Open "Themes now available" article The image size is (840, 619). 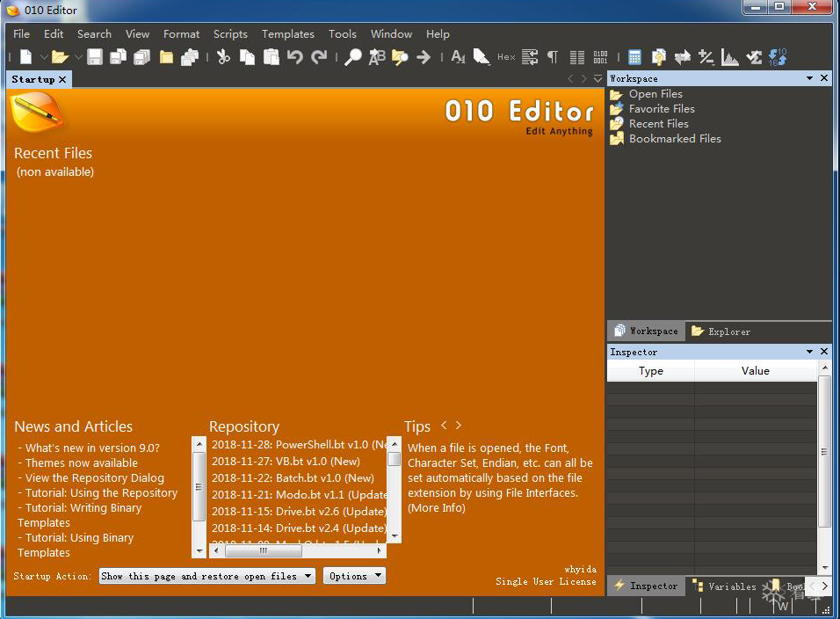(82, 463)
